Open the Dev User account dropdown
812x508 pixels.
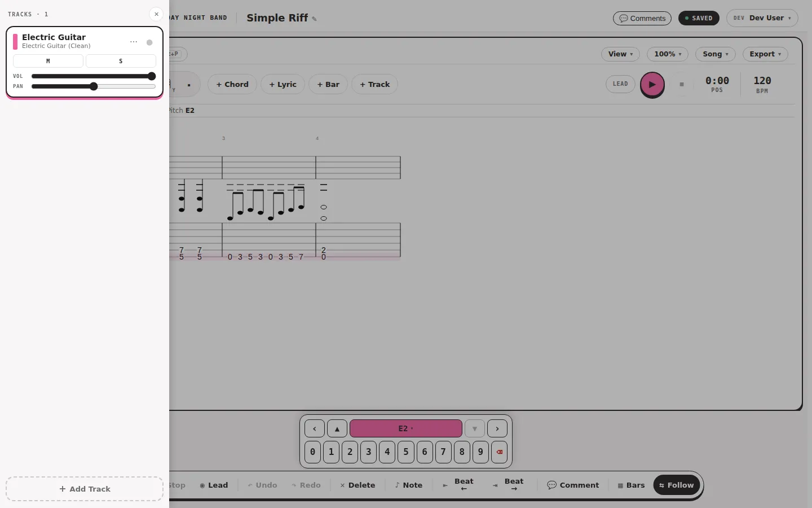[762, 18]
